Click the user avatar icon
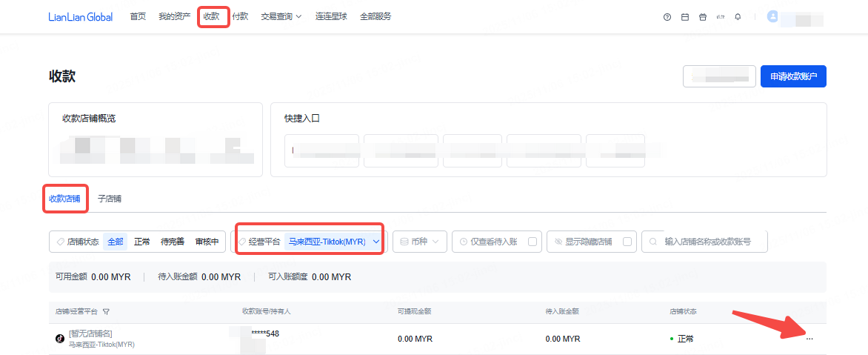The image size is (868, 355). point(772,16)
